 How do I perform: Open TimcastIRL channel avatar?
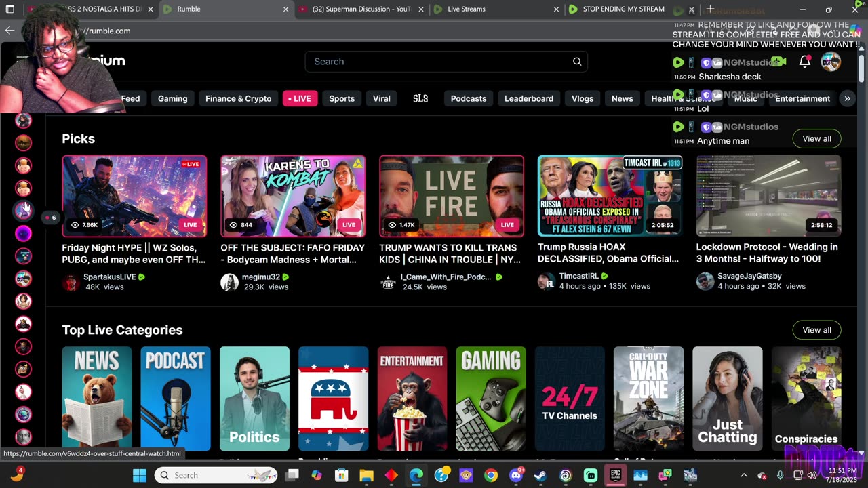pyautogui.click(x=547, y=281)
